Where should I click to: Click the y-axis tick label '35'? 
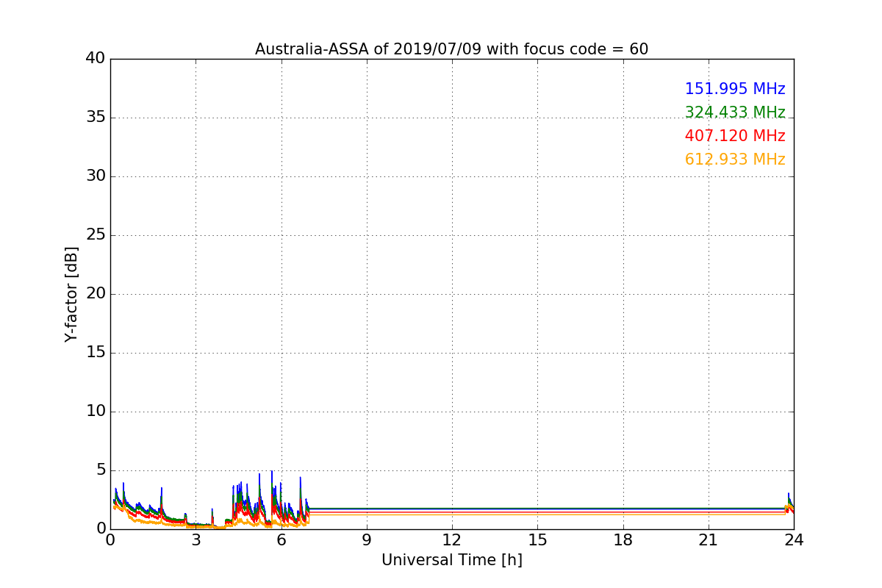[x=96, y=117]
